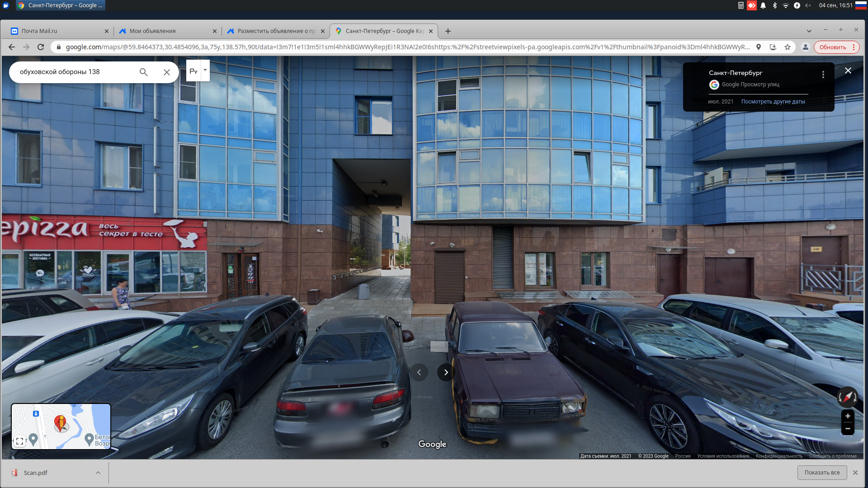Open the input language dropdown arrow
Viewport: 868px width, 488px height.
(x=205, y=70)
